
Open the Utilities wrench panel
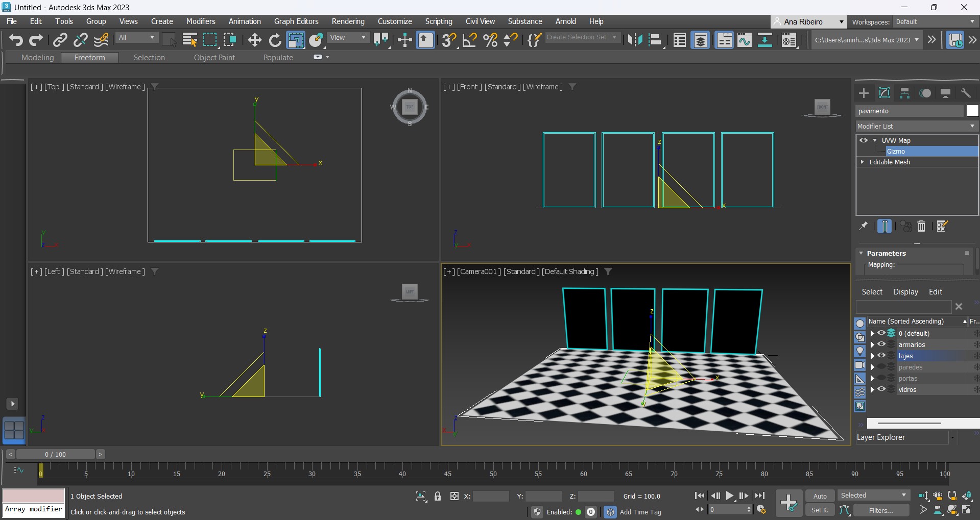point(966,93)
